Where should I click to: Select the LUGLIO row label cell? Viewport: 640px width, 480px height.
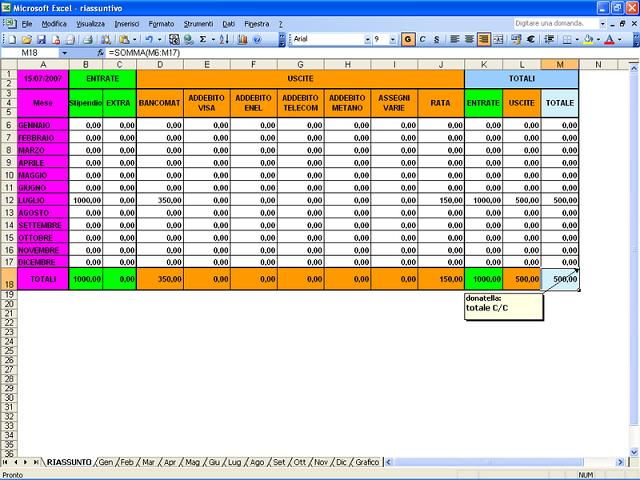[42, 199]
